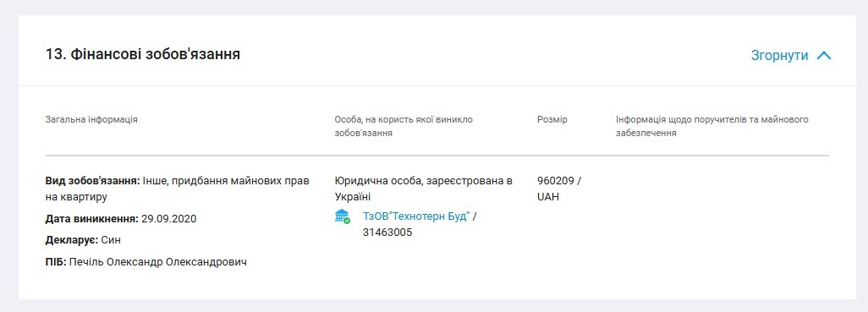Select the amount value 960209

(x=557, y=181)
